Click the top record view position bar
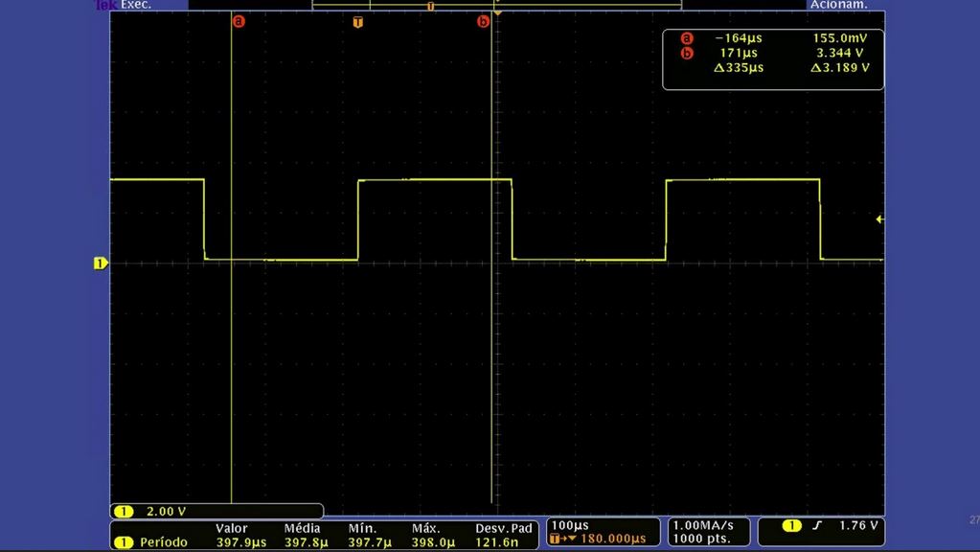 tap(497, 6)
